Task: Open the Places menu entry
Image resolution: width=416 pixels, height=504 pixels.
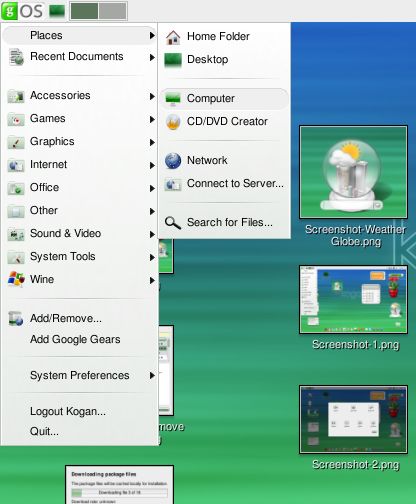Action: point(80,35)
